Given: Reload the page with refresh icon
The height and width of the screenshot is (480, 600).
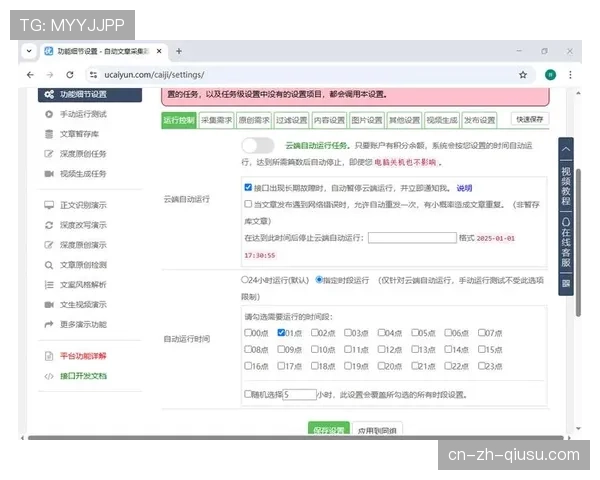Looking at the screenshot, I should tap(70, 75).
